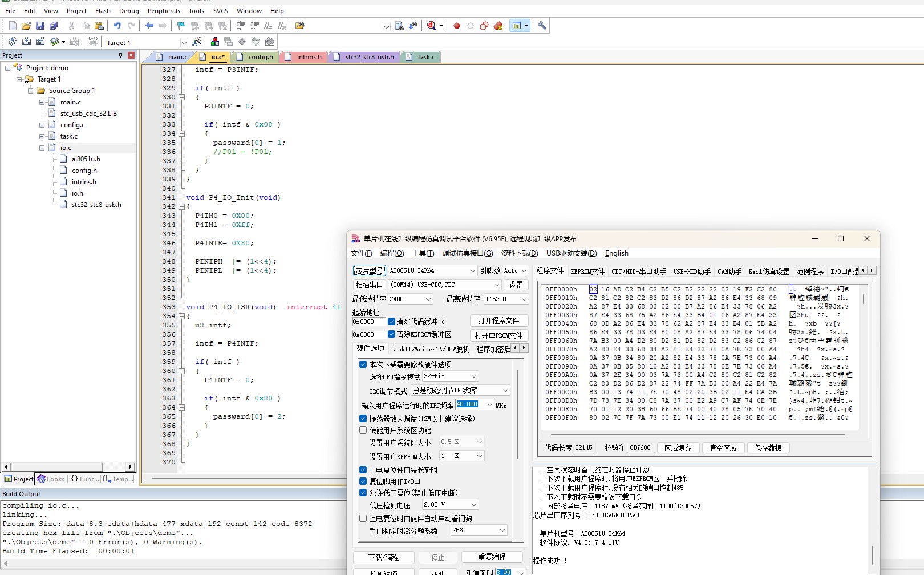Toggle oscillator amplifier gain checkbox

(363, 418)
